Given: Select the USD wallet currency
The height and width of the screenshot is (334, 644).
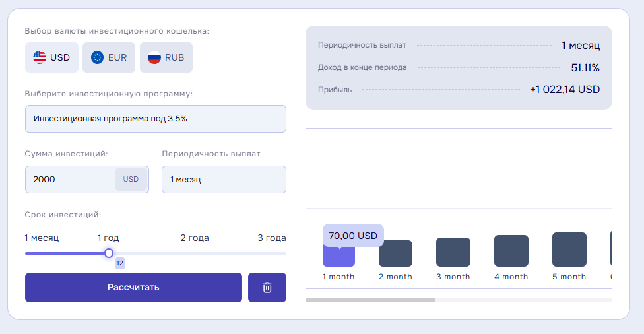Looking at the screenshot, I should coord(51,57).
